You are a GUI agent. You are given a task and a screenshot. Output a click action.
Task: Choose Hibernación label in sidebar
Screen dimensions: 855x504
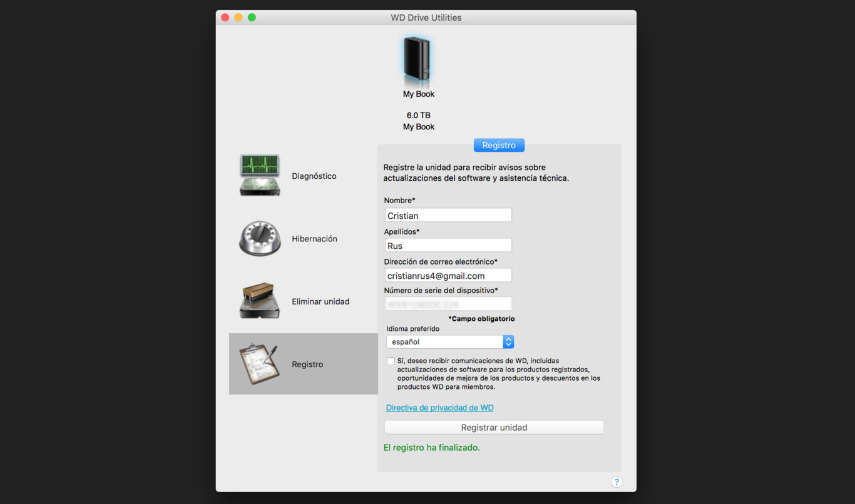(x=314, y=239)
